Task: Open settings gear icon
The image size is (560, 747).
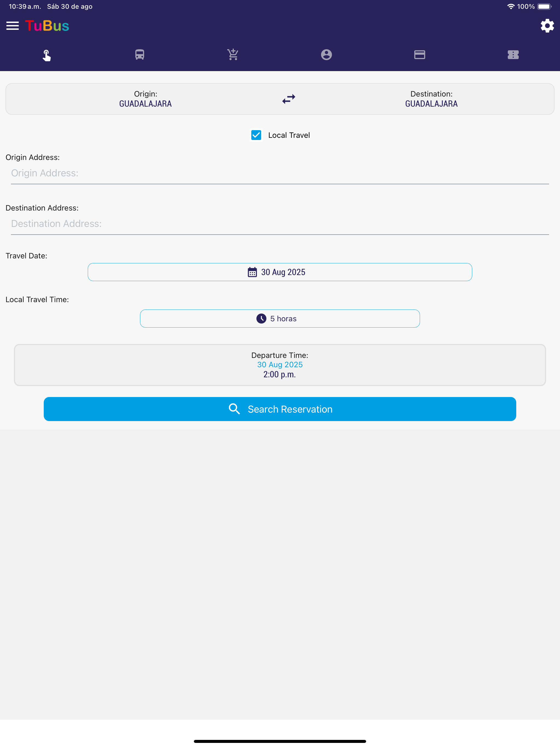Action: pos(547,26)
